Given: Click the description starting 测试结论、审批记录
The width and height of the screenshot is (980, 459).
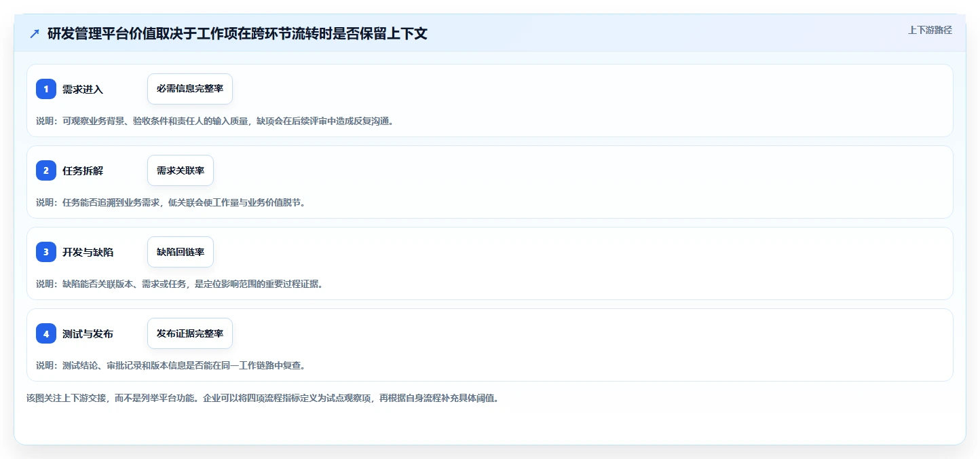Looking at the screenshot, I should [x=170, y=365].
